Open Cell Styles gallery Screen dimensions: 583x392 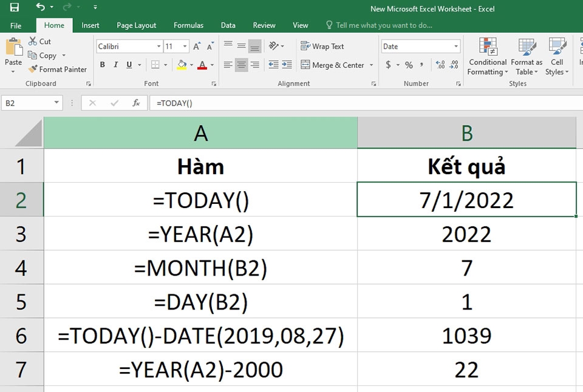[x=557, y=56]
